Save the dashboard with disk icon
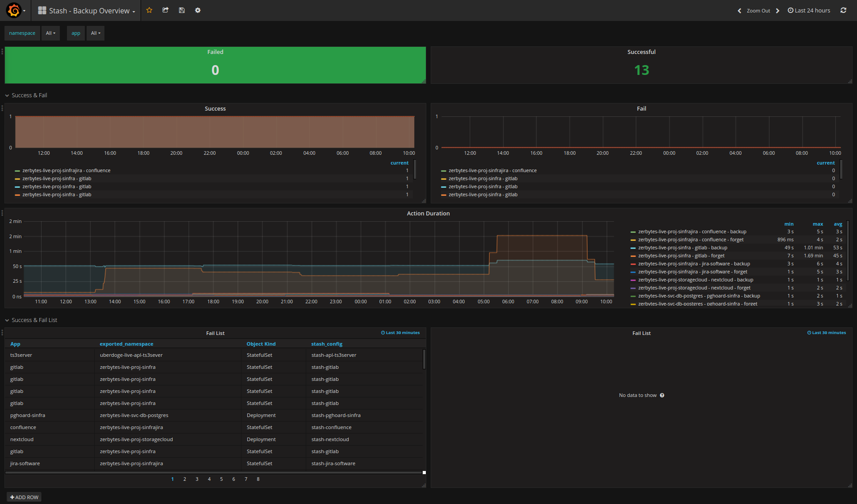857x504 pixels. pos(182,10)
